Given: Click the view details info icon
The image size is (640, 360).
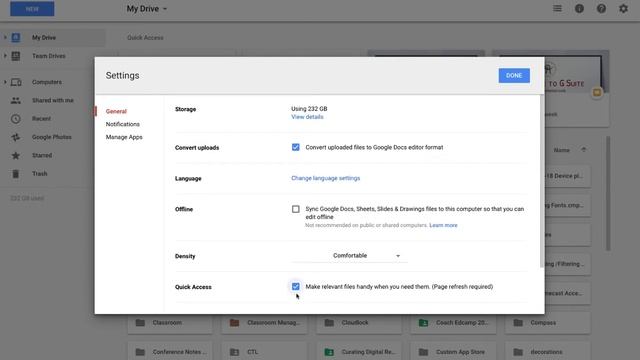Looking at the screenshot, I should click(579, 9).
